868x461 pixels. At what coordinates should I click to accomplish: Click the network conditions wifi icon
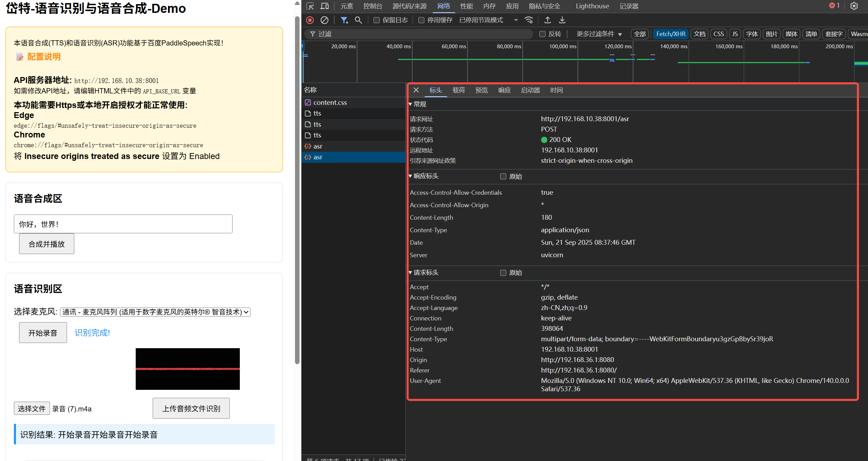coord(529,20)
